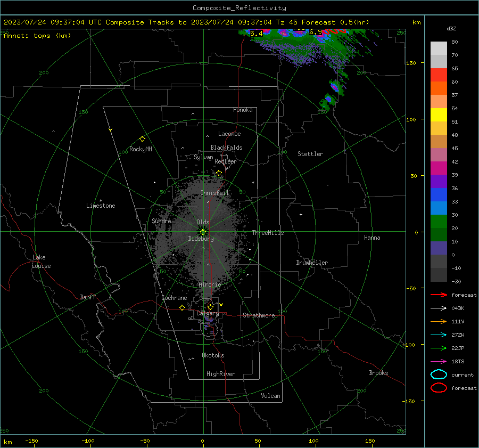This screenshot has width=479, height=448.
Task: Click the Blackfalds city label
Action: click(226, 148)
